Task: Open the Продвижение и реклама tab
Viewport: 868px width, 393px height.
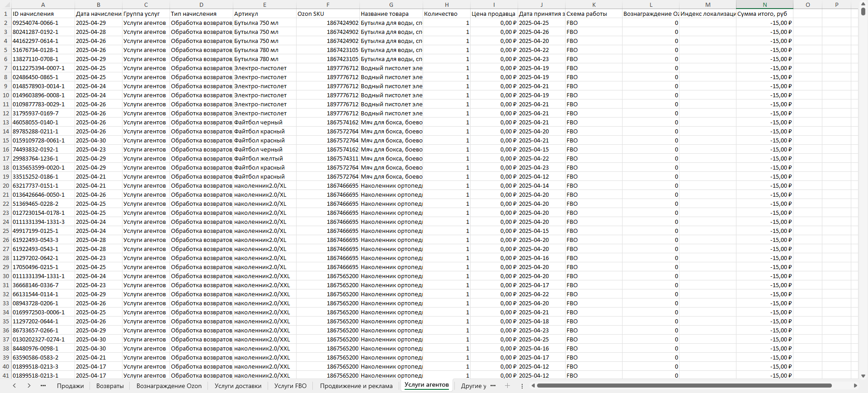Action: point(356,386)
